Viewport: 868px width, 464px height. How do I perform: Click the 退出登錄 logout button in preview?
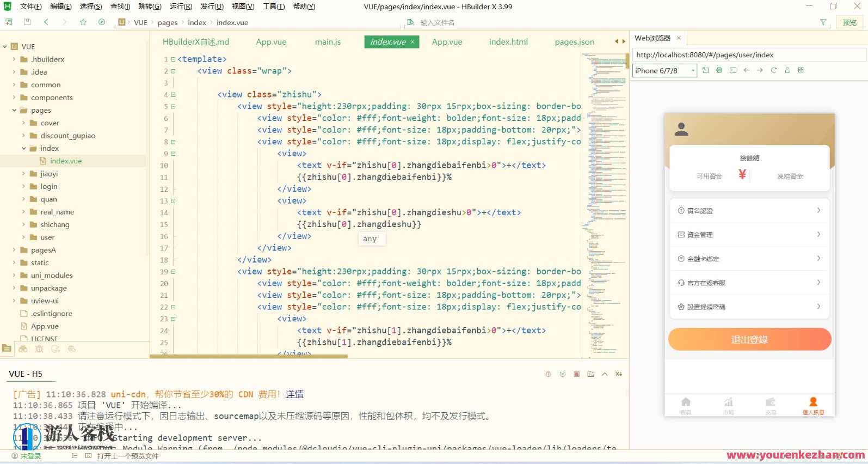pyautogui.click(x=749, y=339)
